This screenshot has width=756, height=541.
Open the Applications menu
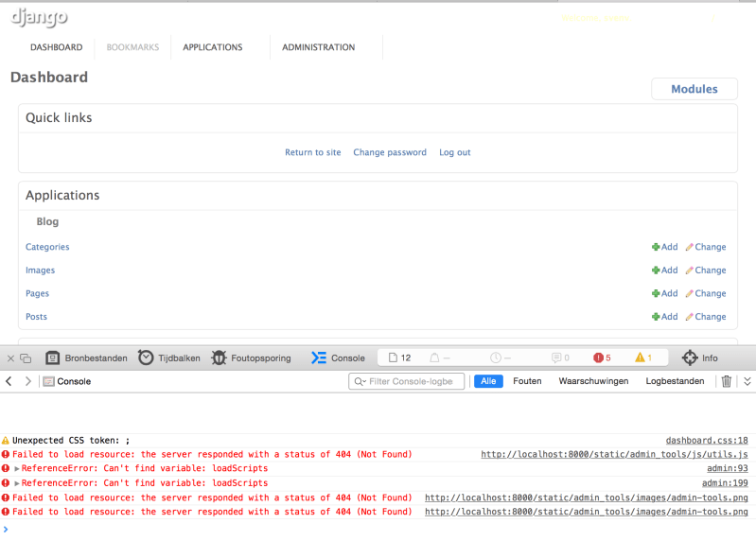click(213, 47)
